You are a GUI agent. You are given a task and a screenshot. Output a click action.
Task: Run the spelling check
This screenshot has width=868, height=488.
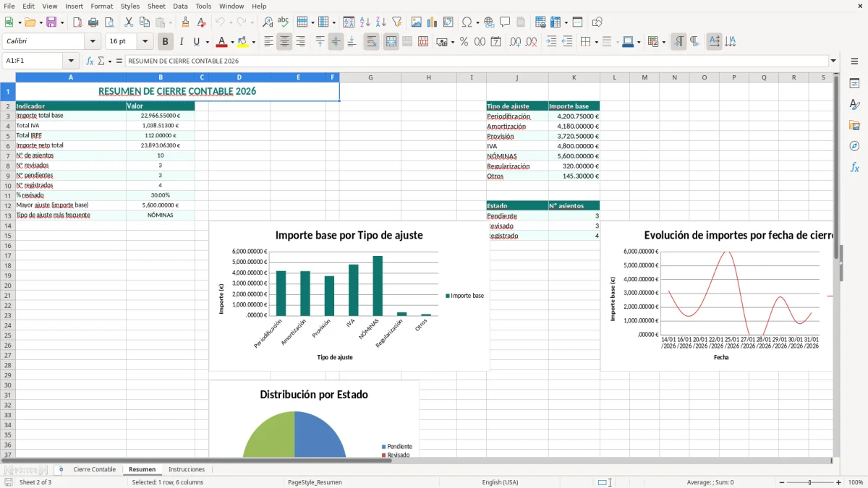click(284, 22)
